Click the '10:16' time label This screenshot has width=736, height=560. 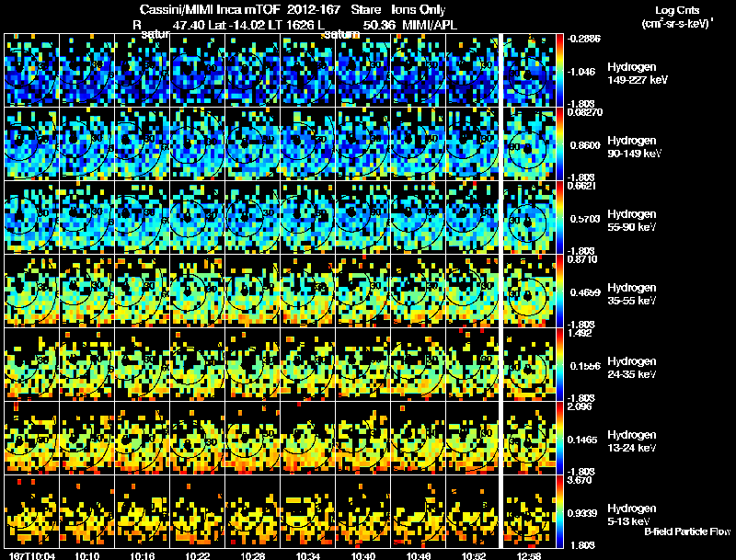(143, 555)
